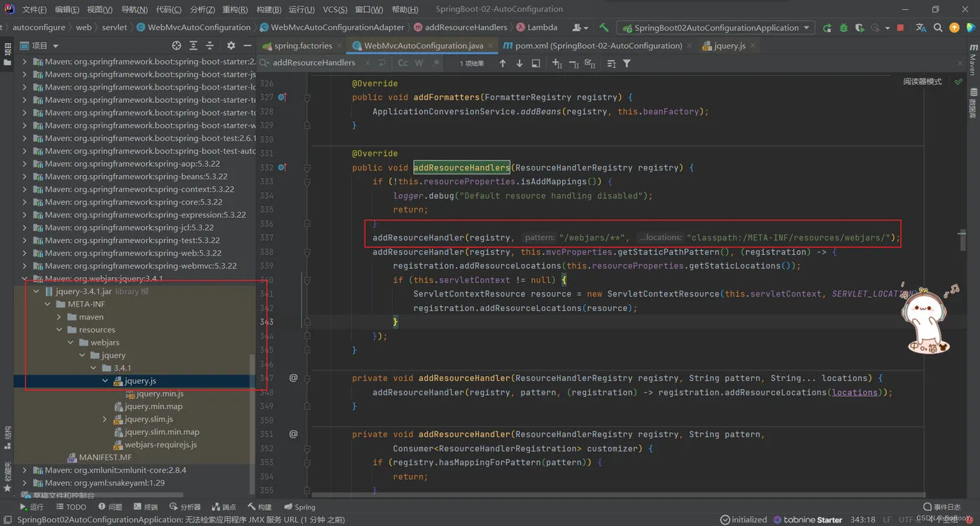The height and width of the screenshot is (526, 980).
Task: Click the addResourceHandlers search input field
Action: (x=314, y=63)
